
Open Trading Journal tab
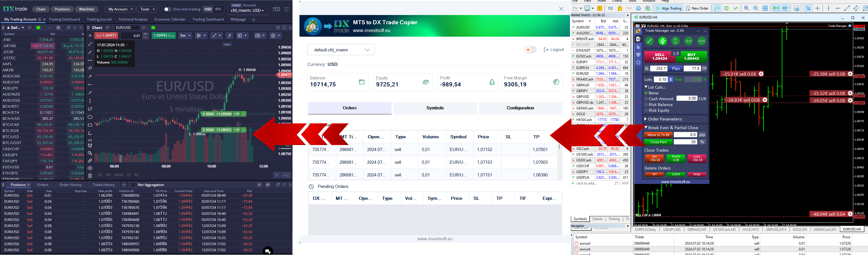(x=99, y=20)
